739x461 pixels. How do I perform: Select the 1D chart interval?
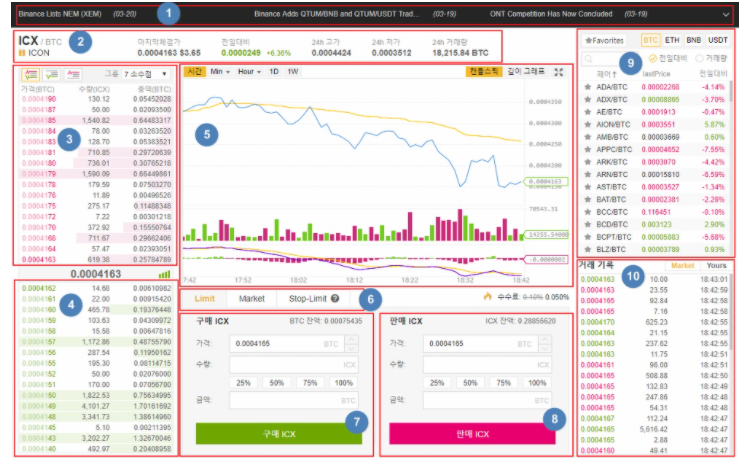(x=274, y=72)
